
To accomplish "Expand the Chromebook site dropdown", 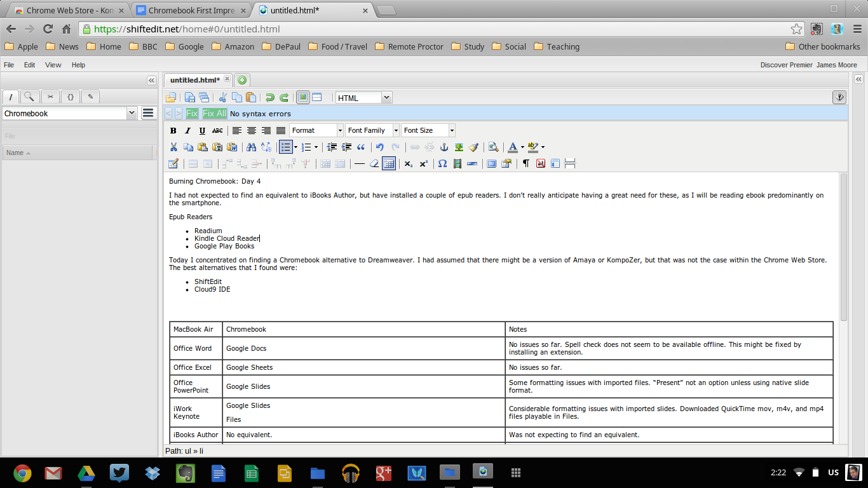I will (132, 113).
